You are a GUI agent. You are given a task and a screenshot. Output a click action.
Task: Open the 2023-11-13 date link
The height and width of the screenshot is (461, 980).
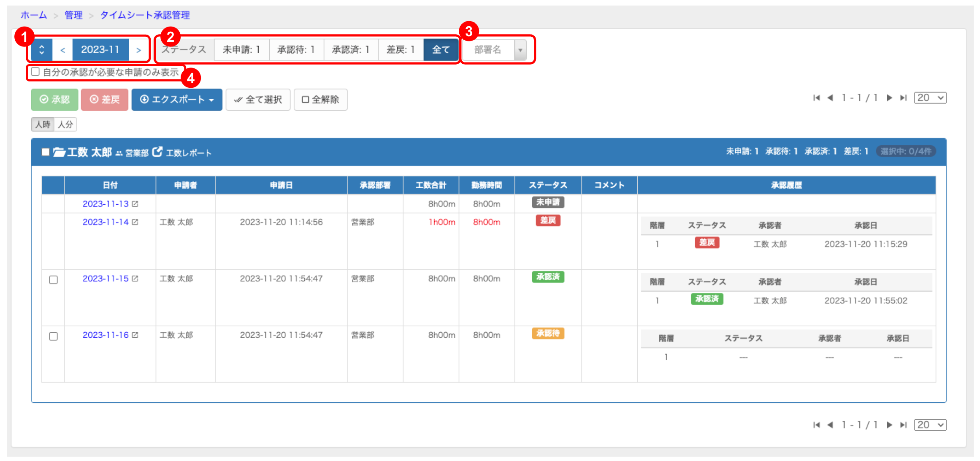pos(106,204)
